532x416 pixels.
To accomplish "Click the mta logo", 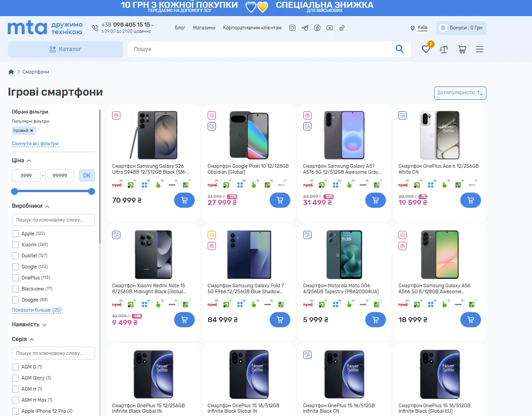I will tap(28, 28).
